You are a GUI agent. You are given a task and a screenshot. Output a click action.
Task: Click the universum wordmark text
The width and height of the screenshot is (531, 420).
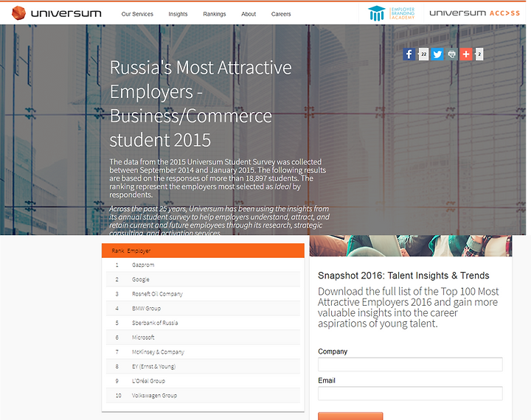(x=66, y=13)
